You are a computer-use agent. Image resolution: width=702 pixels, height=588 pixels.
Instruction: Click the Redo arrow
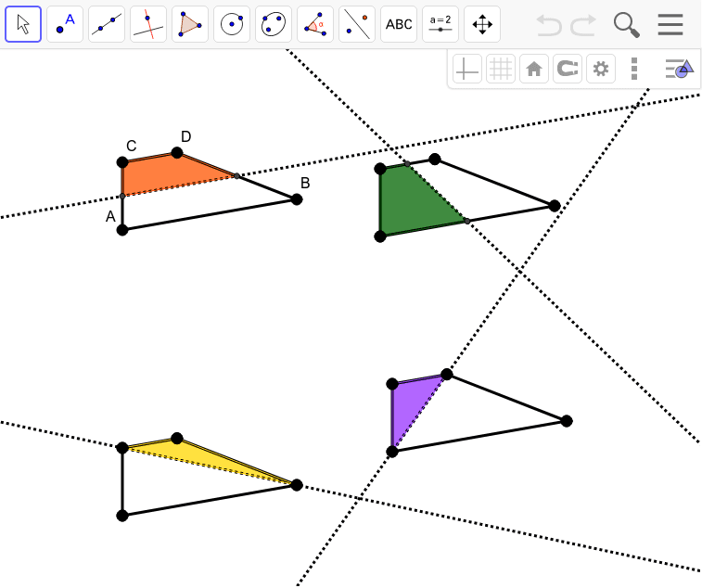(x=584, y=25)
